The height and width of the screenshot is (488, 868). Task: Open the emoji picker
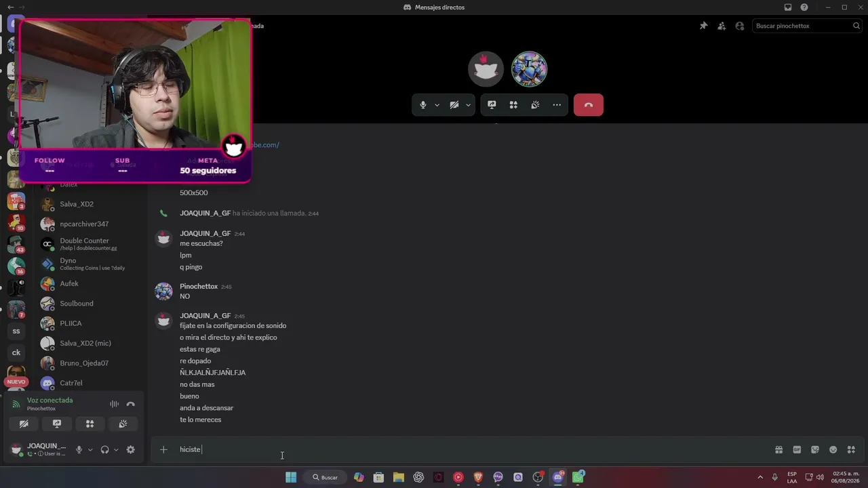(x=833, y=449)
